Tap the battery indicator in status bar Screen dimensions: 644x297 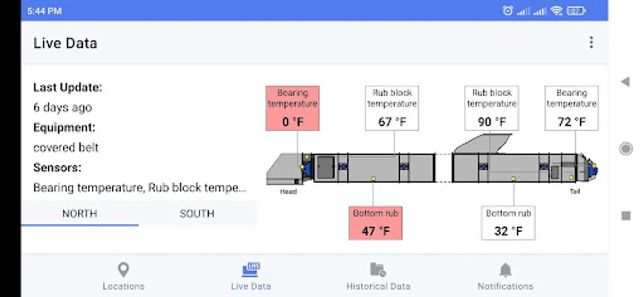(x=576, y=11)
